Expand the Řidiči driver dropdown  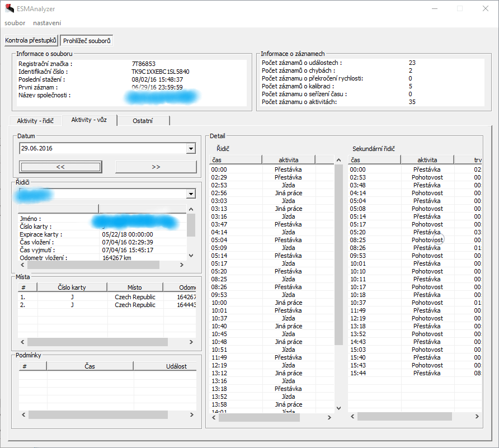191,194
